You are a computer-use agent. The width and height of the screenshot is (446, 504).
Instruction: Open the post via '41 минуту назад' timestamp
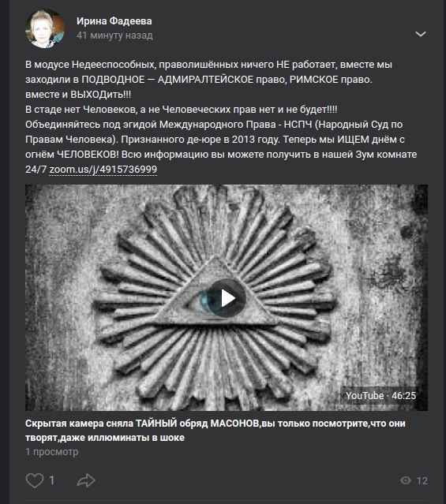pyautogui.click(x=114, y=35)
